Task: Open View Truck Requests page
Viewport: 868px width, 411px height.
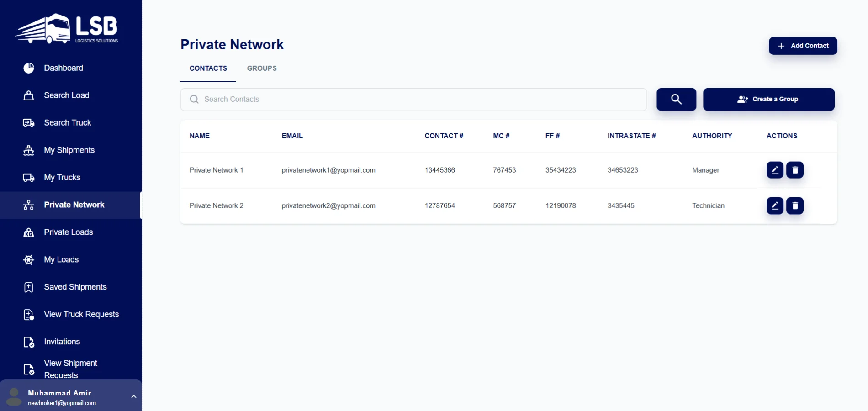Action: 81,315
